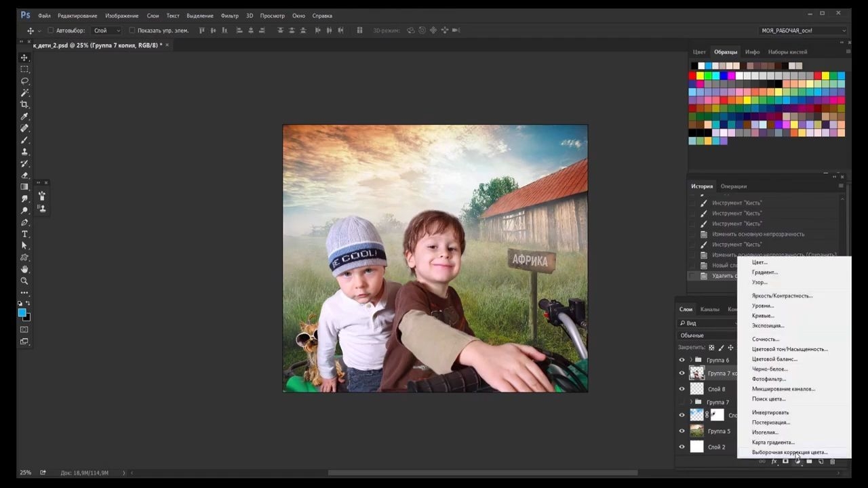Choose Цветовой тон/Насыщенность... adjustment
Viewport: 868px width, 488px height.
[790, 349]
